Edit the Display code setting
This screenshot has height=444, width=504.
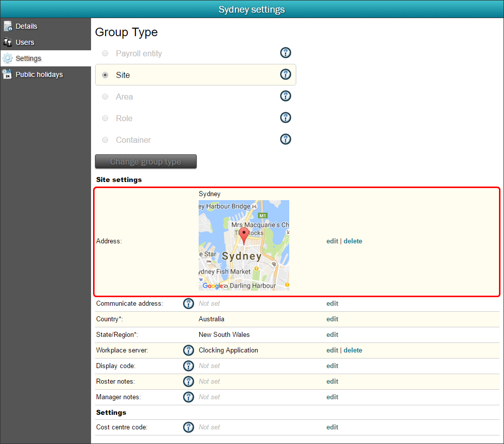tap(332, 366)
